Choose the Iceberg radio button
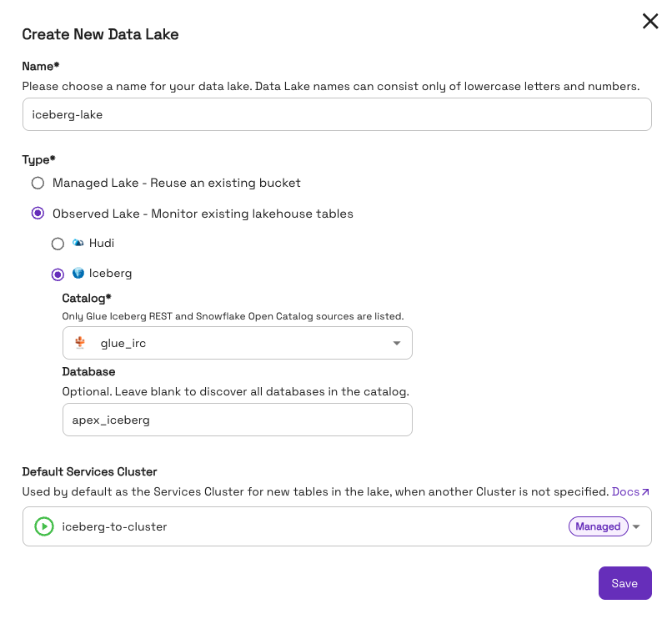 click(x=58, y=274)
